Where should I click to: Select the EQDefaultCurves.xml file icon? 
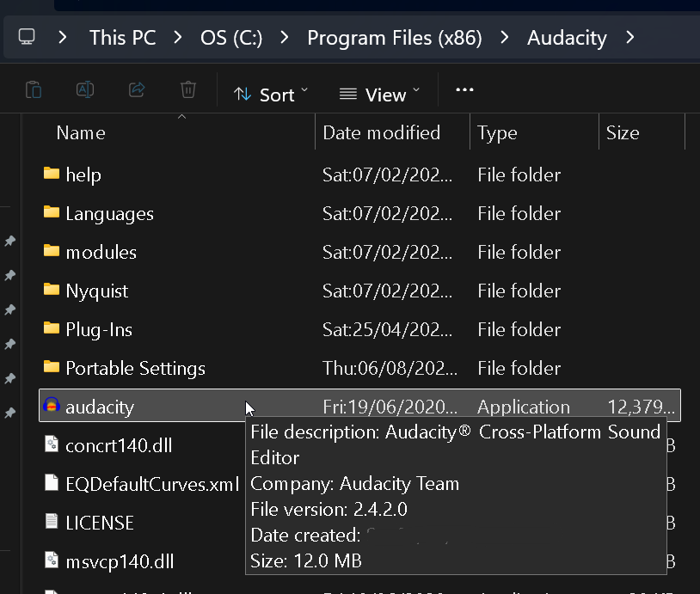coord(52,482)
